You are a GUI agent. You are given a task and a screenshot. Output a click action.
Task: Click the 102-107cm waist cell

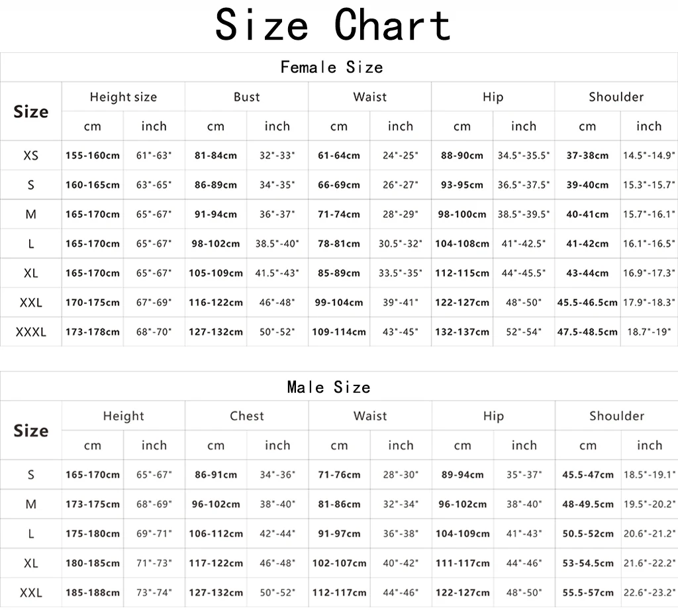[x=340, y=563]
